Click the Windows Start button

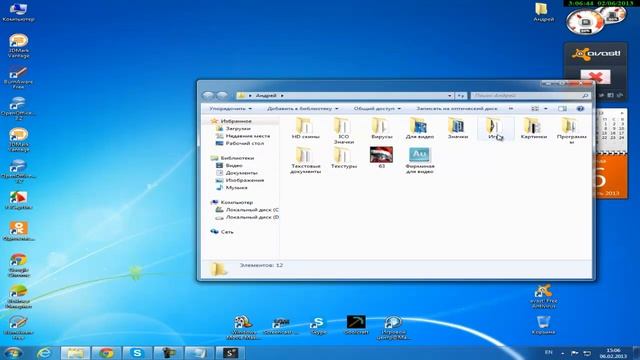pos(13,353)
